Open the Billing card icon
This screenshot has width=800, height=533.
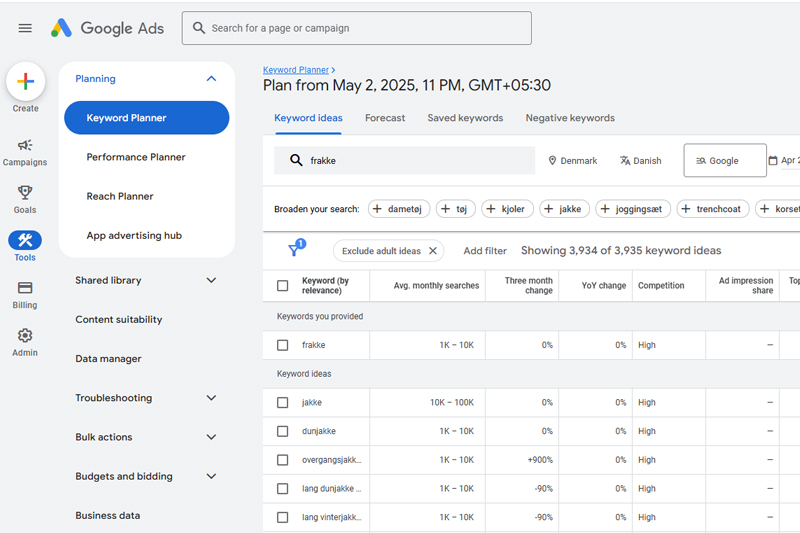coord(25,288)
